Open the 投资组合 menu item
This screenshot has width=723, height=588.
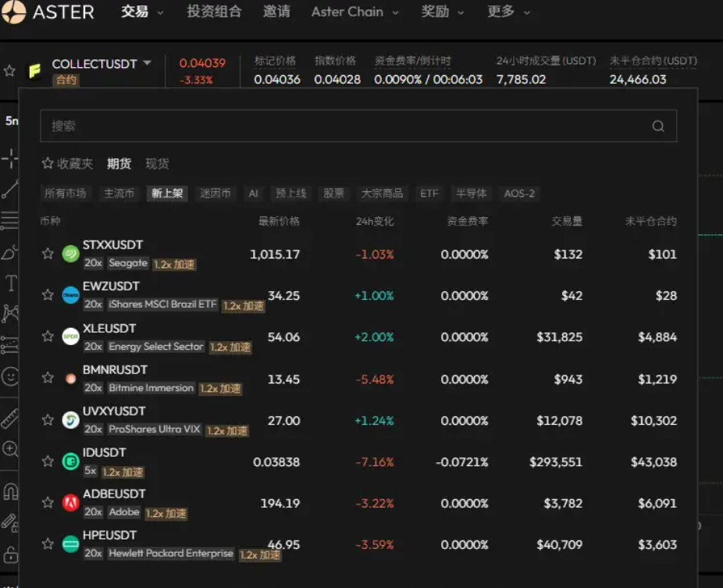pos(215,12)
